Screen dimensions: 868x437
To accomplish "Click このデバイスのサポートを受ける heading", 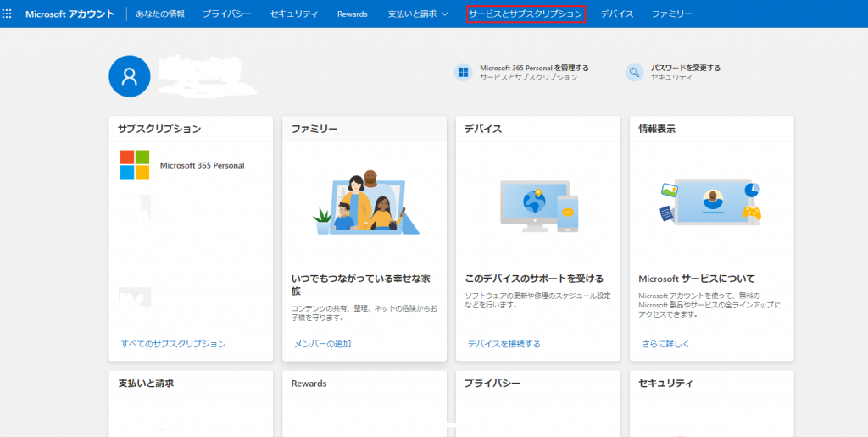I will tap(534, 279).
